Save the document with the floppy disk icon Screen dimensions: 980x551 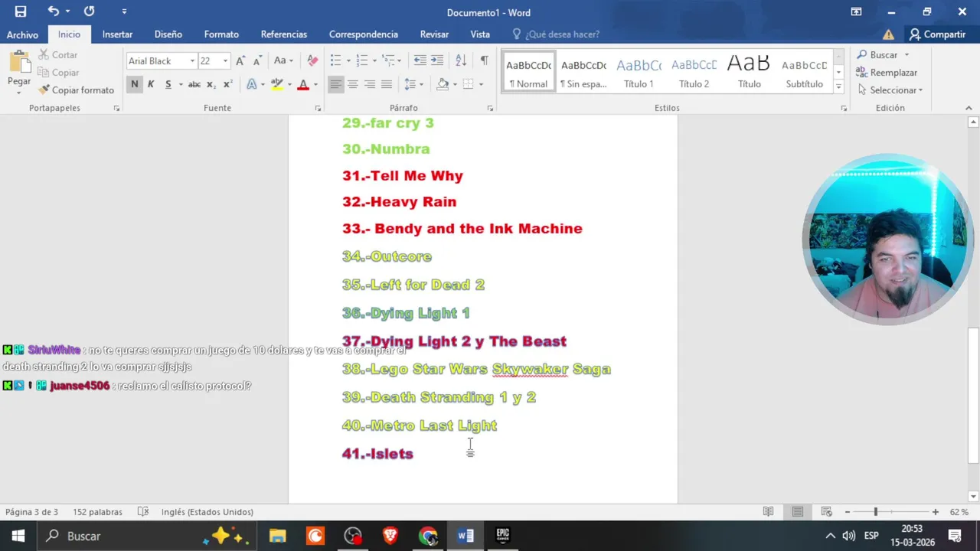[x=21, y=11]
